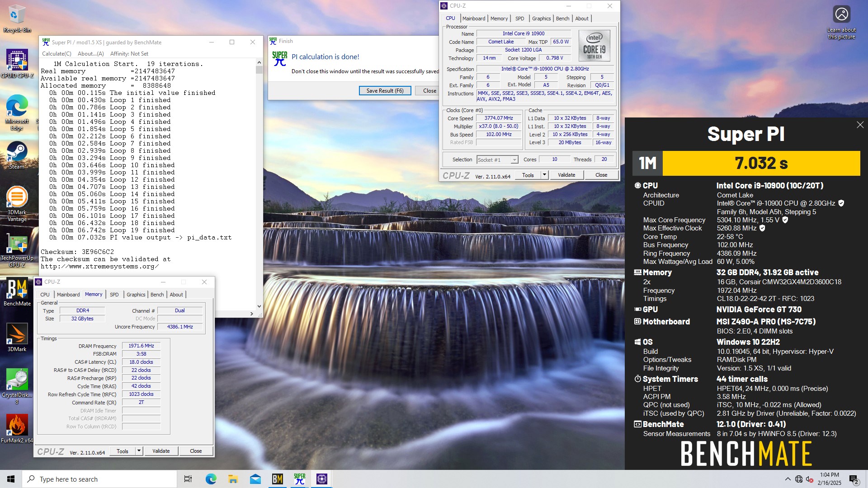Click Validate in top CPU-Z window
The height and width of the screenshot is (488, 868).
[x=566, y=175]
